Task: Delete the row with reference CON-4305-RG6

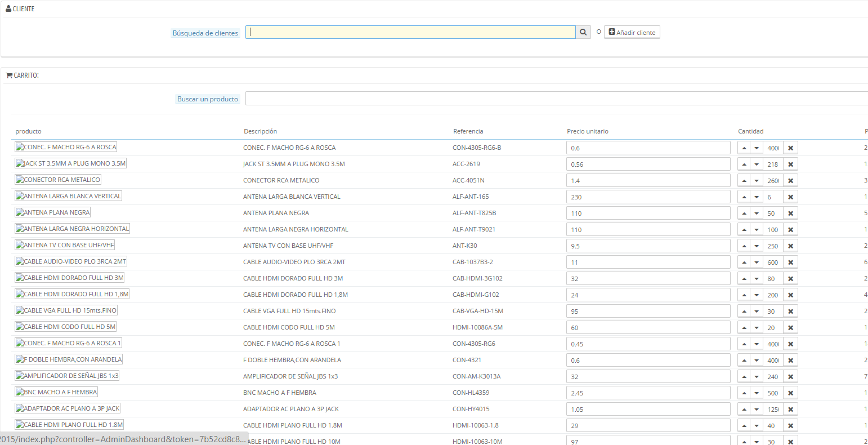Action: [790, 344]
